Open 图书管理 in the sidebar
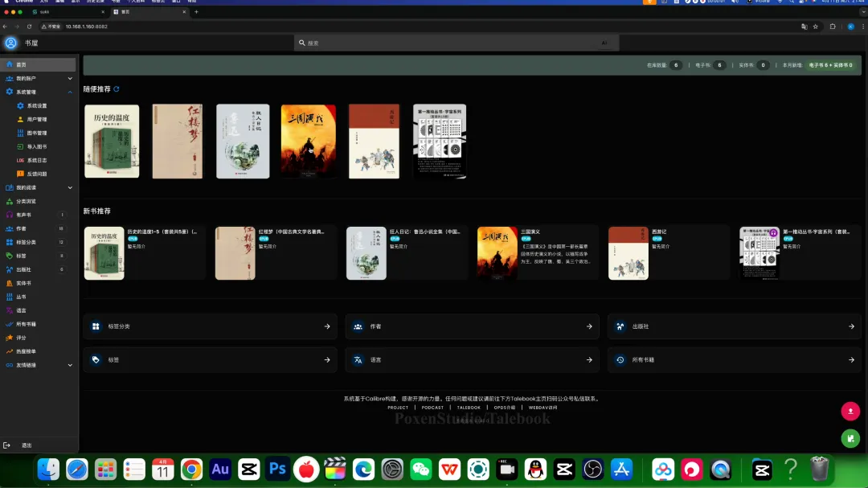Viewport: 868px width, 488px height. coord(39,133)
